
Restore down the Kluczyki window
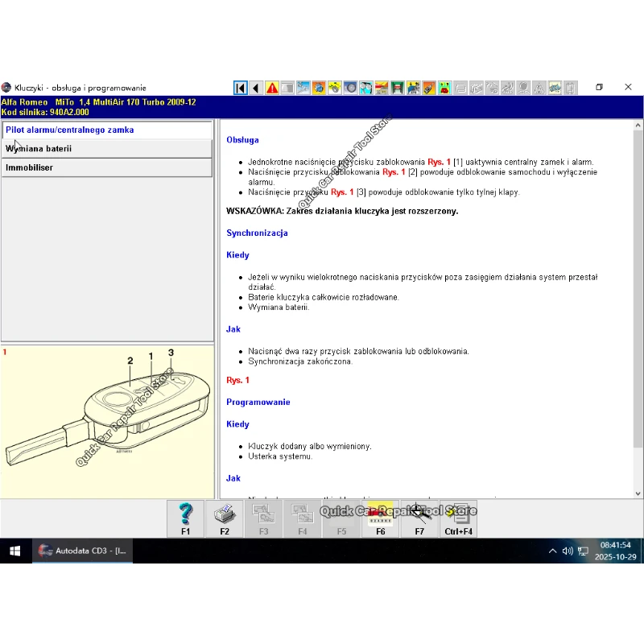click(x=599, y=87)
